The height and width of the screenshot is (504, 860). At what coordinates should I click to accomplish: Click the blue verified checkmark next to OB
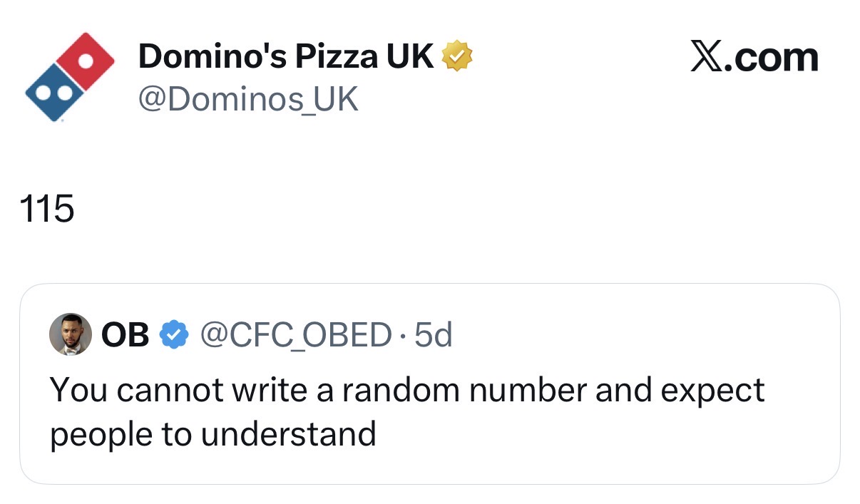point(175,334)
